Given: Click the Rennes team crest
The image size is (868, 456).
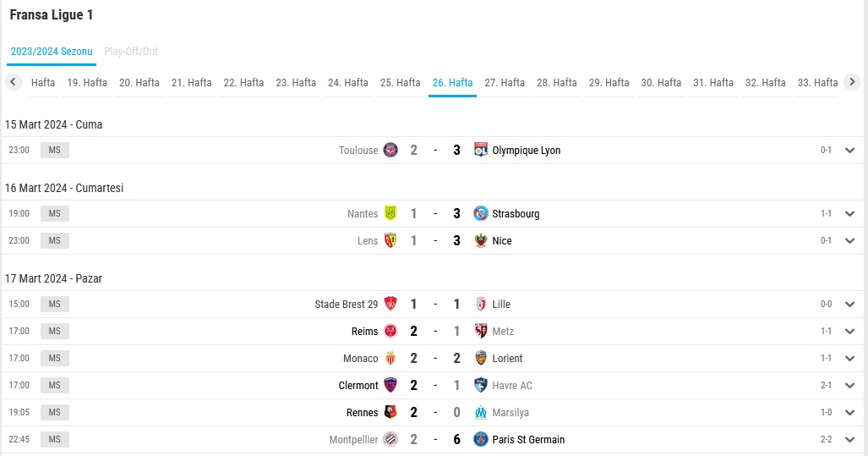Looking at the screenshot, I should point(390,412).
